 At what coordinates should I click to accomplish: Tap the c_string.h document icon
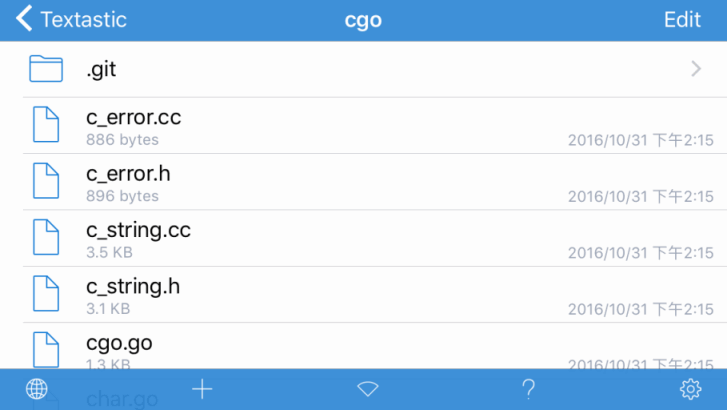click(x=46, y=294)
